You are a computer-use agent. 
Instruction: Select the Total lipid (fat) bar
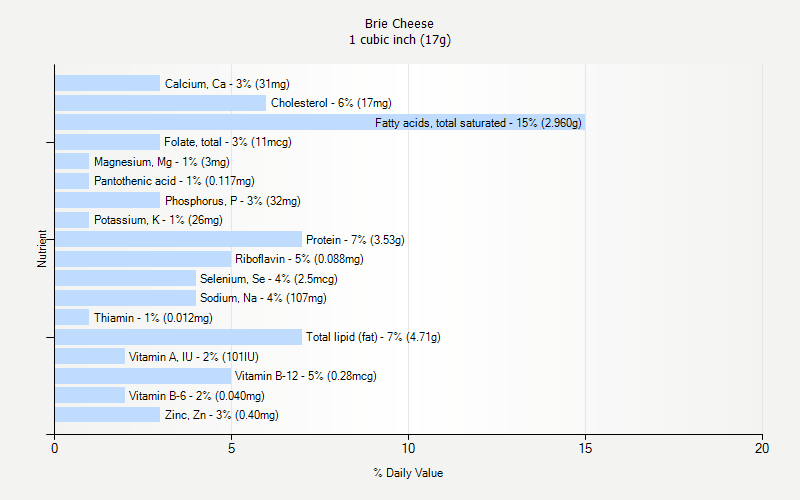179,337
